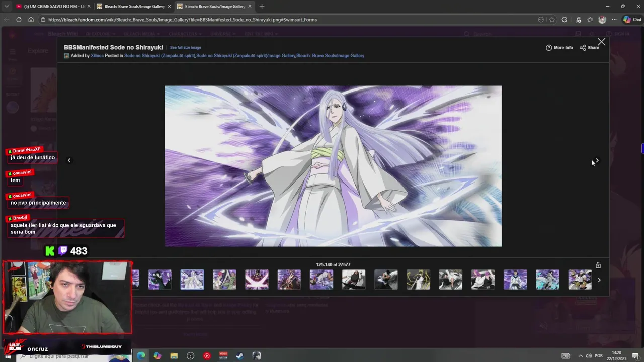Screen dimensions: 644x362
Task: Open the See full size image link
Action: coord(186,48)
